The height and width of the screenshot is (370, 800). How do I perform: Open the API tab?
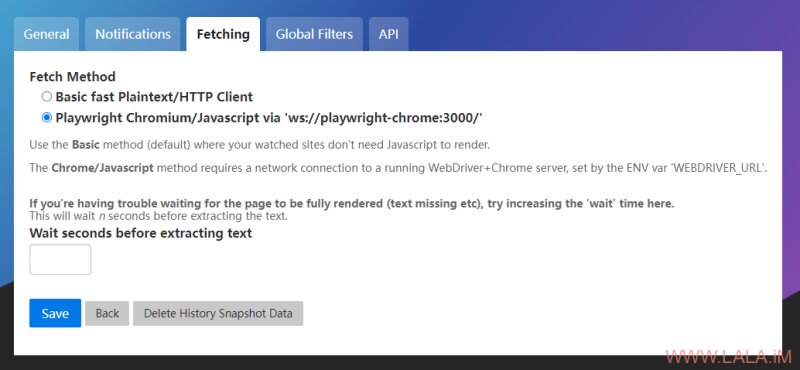388,34
